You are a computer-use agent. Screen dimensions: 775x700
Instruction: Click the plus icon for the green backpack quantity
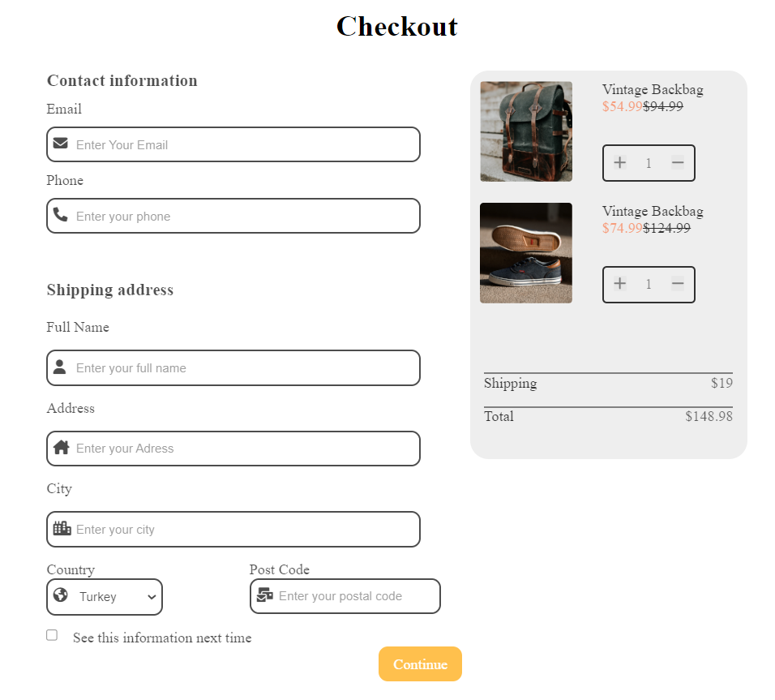[x=619, y=162]
